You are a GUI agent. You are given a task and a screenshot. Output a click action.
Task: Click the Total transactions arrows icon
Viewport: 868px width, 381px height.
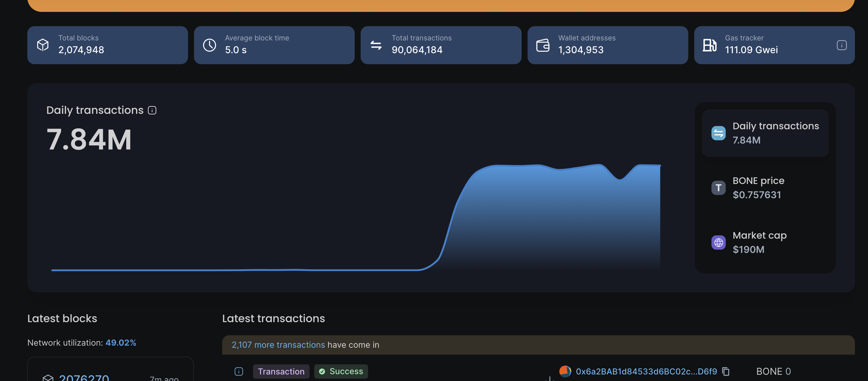(376, 45)
